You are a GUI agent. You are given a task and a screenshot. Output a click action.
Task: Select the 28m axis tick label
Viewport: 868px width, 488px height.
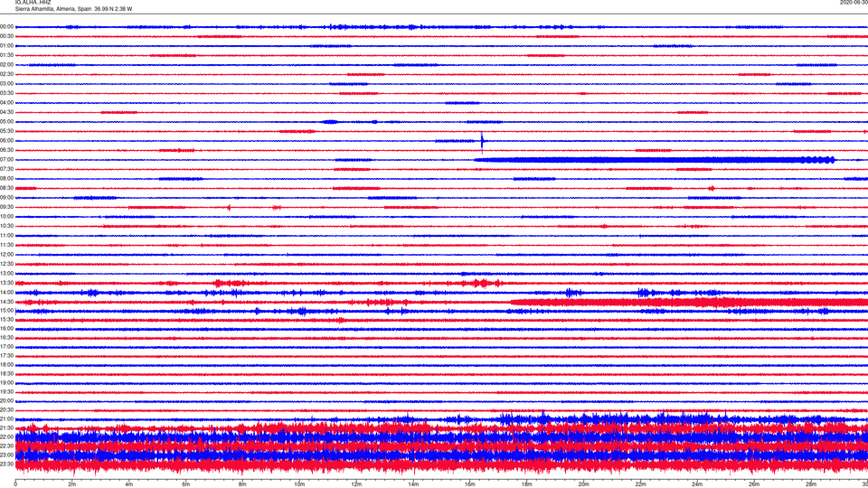[810, 484]
